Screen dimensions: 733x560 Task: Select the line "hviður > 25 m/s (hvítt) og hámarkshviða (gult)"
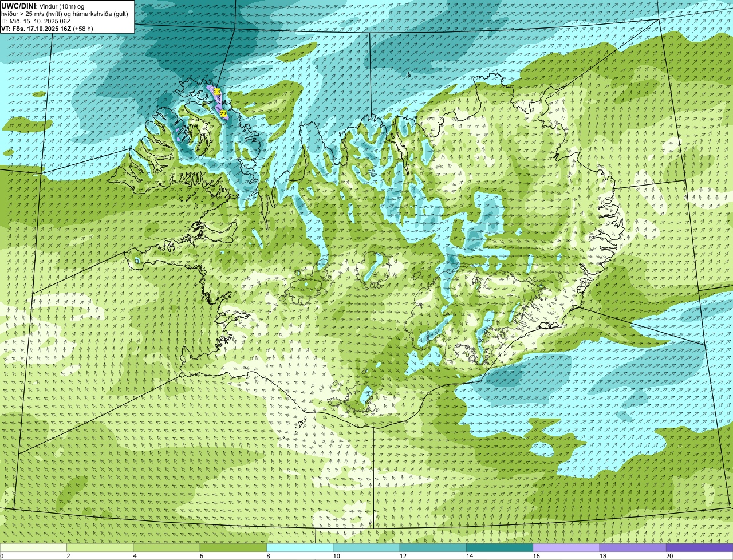point(64,14)
